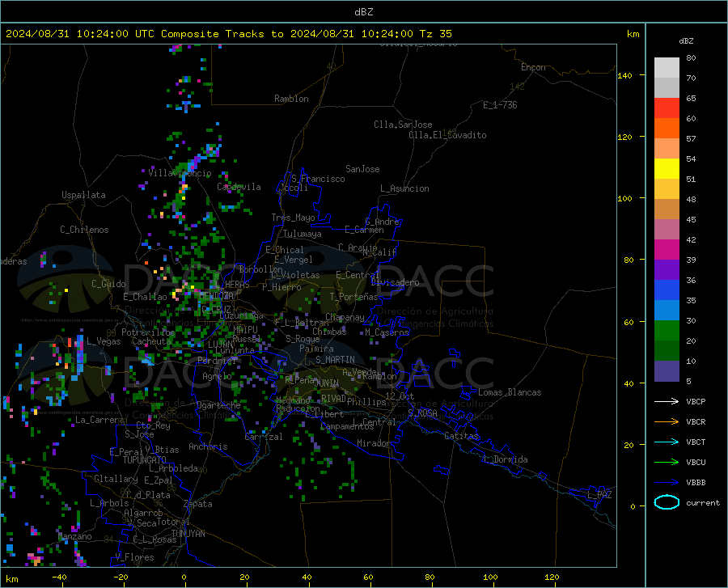Click the 'Encon' map label
Viewport: 728px width, 588px height.
(x=533, y=67)
